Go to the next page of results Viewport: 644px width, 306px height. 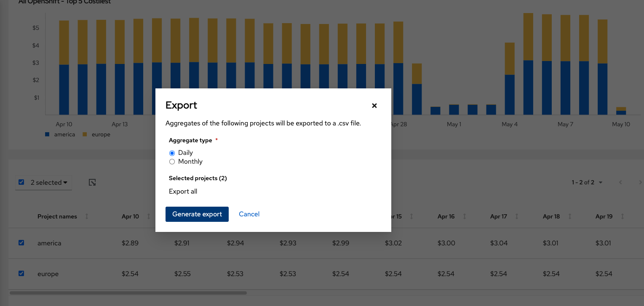(641, 182)
